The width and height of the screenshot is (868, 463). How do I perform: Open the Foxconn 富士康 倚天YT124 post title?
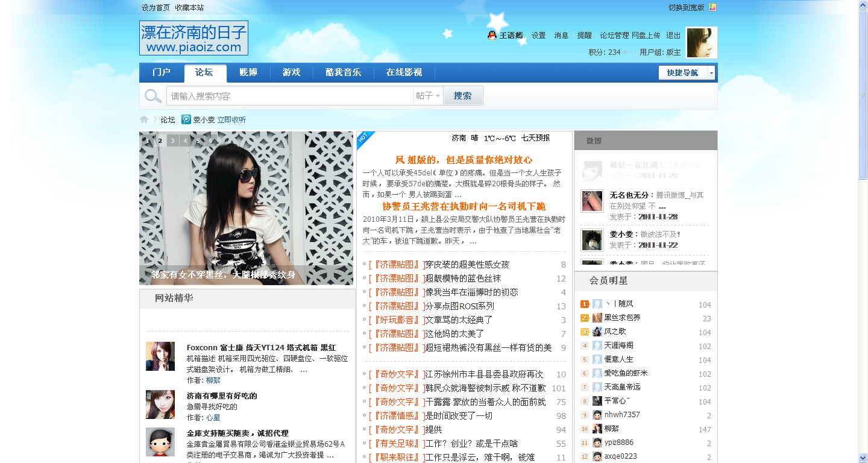[x=261, y=348]
